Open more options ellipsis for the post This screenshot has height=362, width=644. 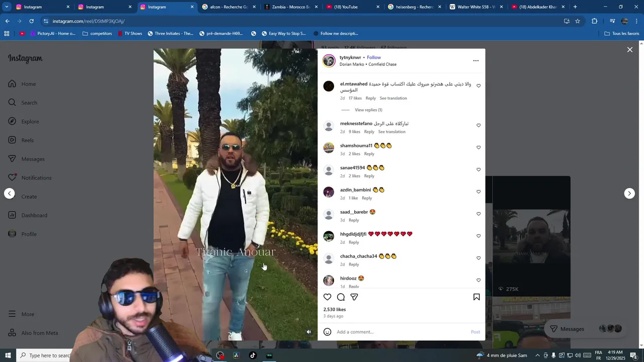(476, 61)
